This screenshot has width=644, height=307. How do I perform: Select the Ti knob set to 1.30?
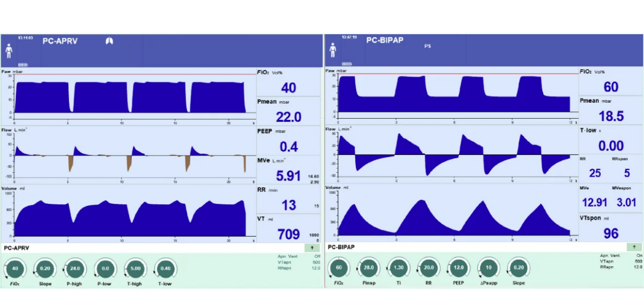(x=399, y=268)
